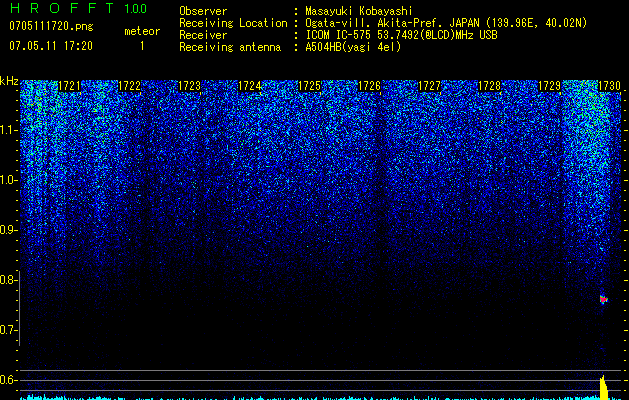
Task: Click the 1728 time marker
Action: (489, 86)
